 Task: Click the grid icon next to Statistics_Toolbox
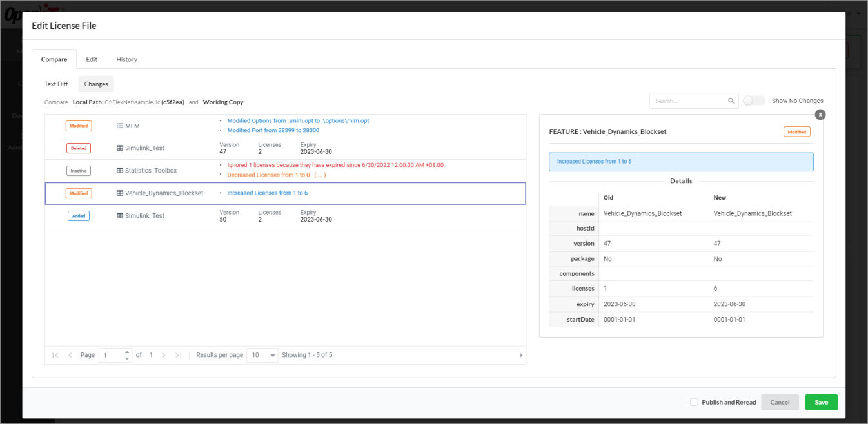(x=120, y=170)
